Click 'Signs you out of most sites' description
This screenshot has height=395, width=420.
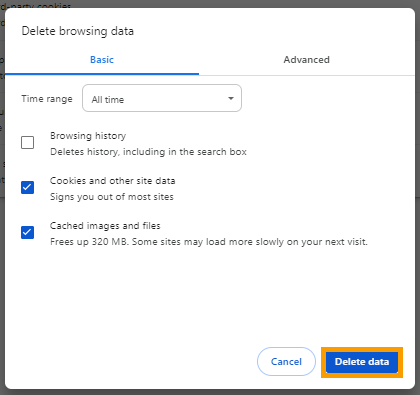(x=112, y=197)
